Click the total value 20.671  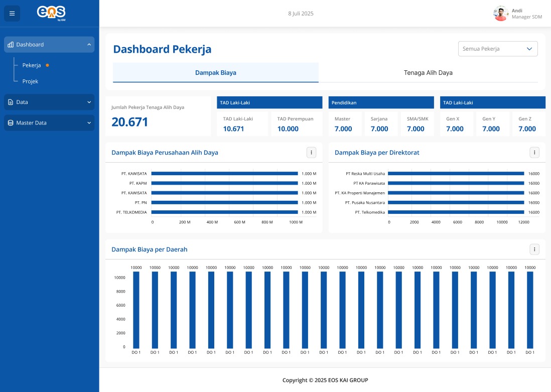pyautogui.click(x=129, y=122)
